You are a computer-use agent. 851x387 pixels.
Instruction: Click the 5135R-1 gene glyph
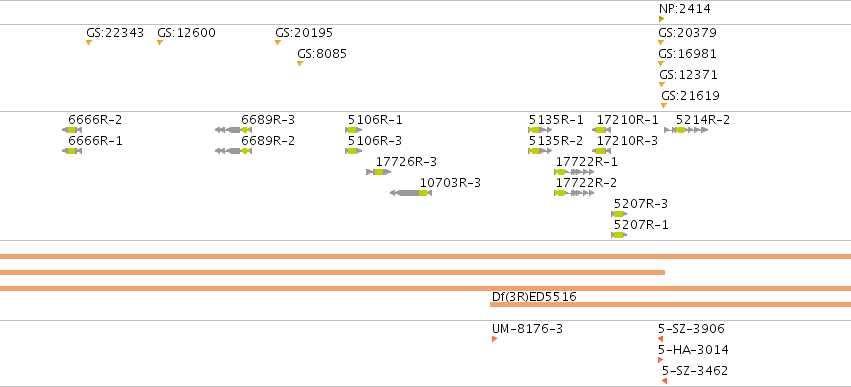click(540, 130)
